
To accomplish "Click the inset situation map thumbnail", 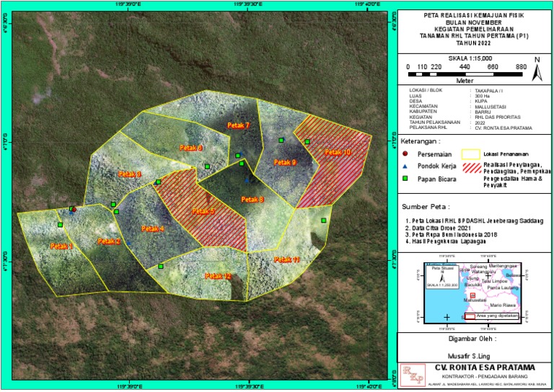I will [x=472, y=293].
